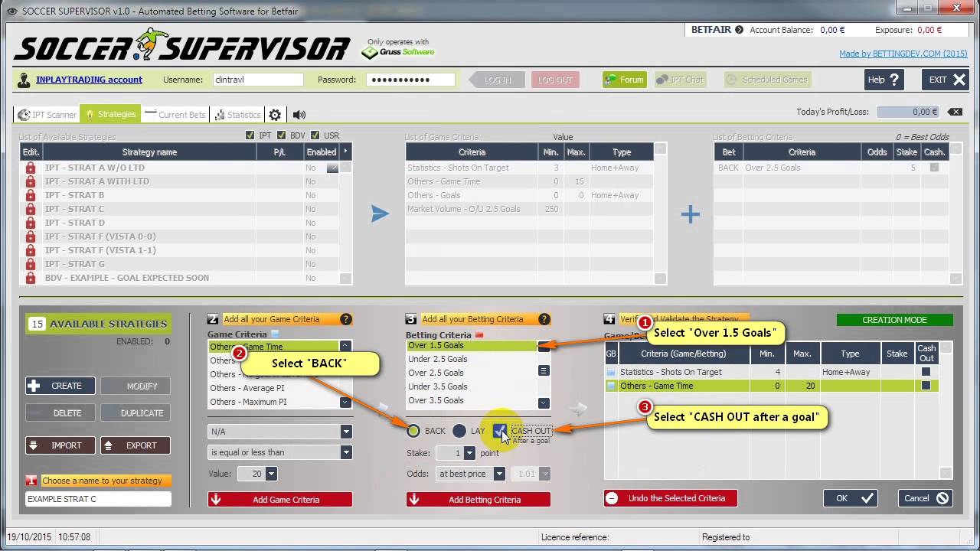
Task: Click the blue plus sign icon
Action: [x=691, y=214]
